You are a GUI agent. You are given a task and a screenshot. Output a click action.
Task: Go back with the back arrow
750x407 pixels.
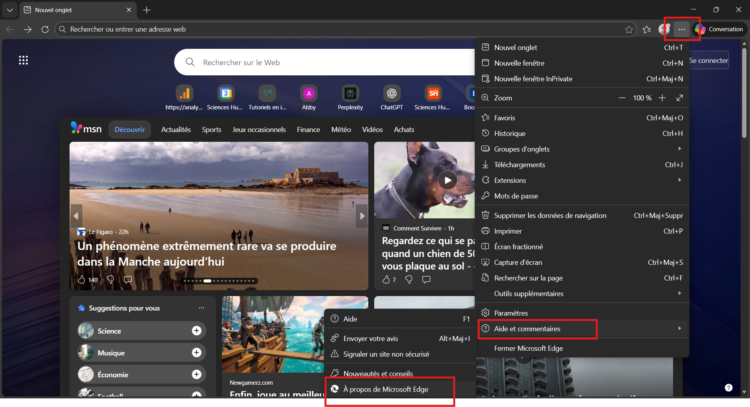tap(10, 29)
